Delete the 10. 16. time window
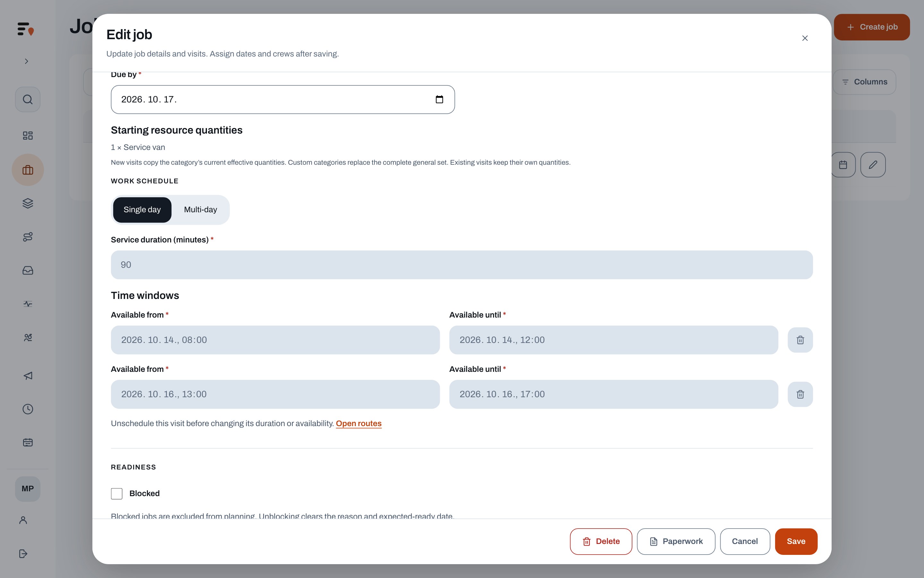This screenshot has height=578, width=924. 800,394
